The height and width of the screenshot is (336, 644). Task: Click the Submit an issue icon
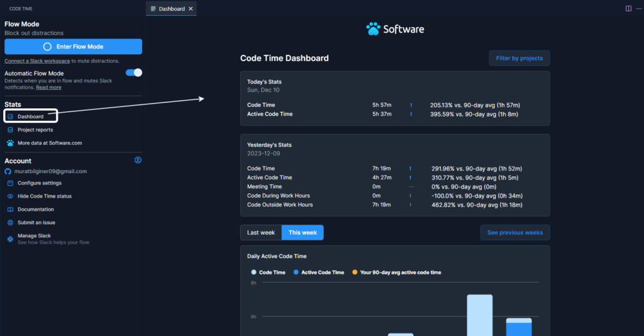pyautogui.click(x=10, y=223)
